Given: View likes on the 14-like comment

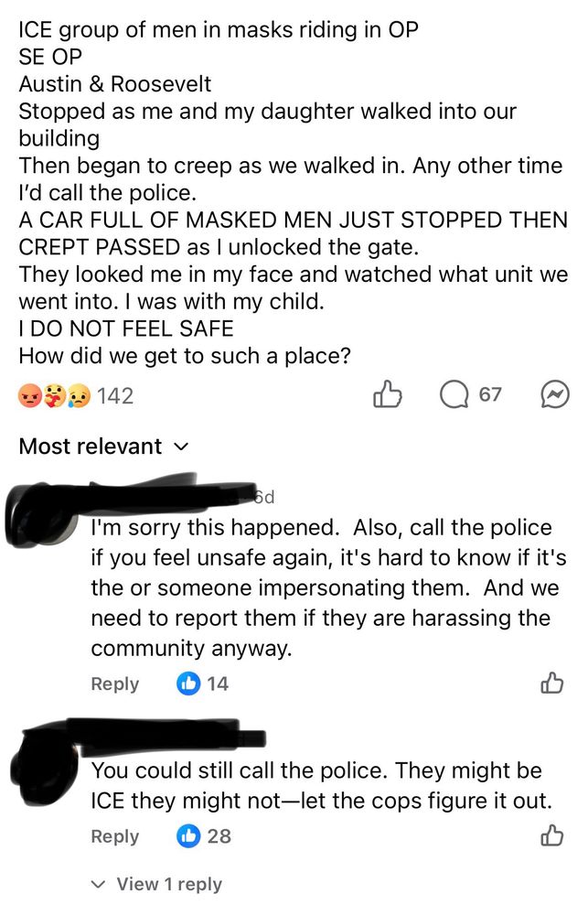Looking at the screenshot, I should pyautogui.click(x=202, y=684).
